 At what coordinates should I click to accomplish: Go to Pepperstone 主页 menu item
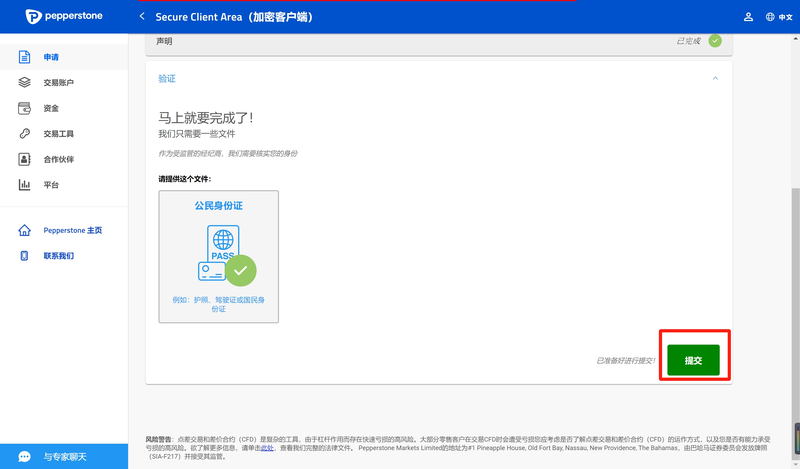72,230
